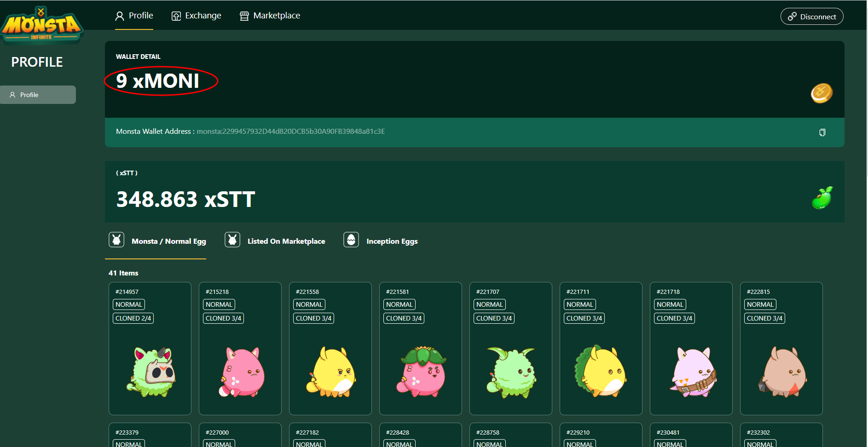Select Profile in the left sidebar
This screenshot has width=868, height=447.
point(38,95)
